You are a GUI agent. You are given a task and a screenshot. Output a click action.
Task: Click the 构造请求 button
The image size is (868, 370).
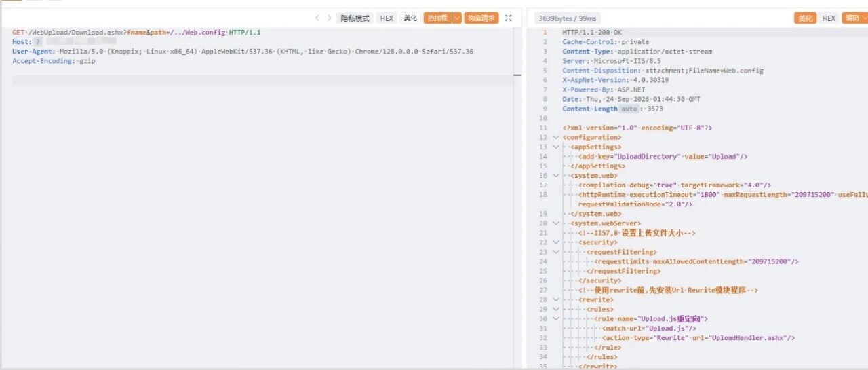pyautogui.click(x=481, y=18)
